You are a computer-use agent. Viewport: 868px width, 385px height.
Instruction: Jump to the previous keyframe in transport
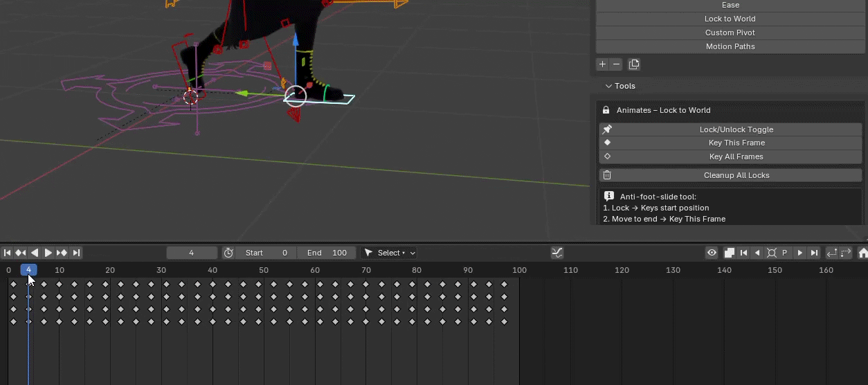tap(21, 253)
